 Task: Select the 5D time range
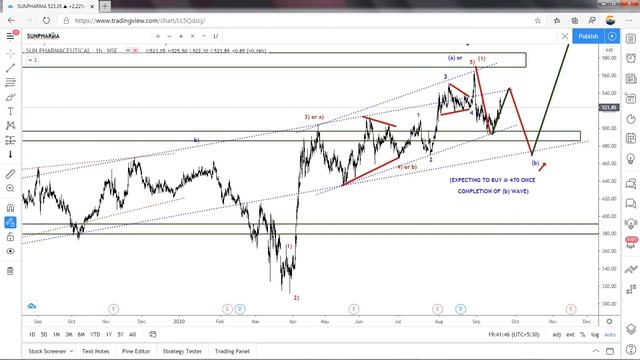[44, 334]
